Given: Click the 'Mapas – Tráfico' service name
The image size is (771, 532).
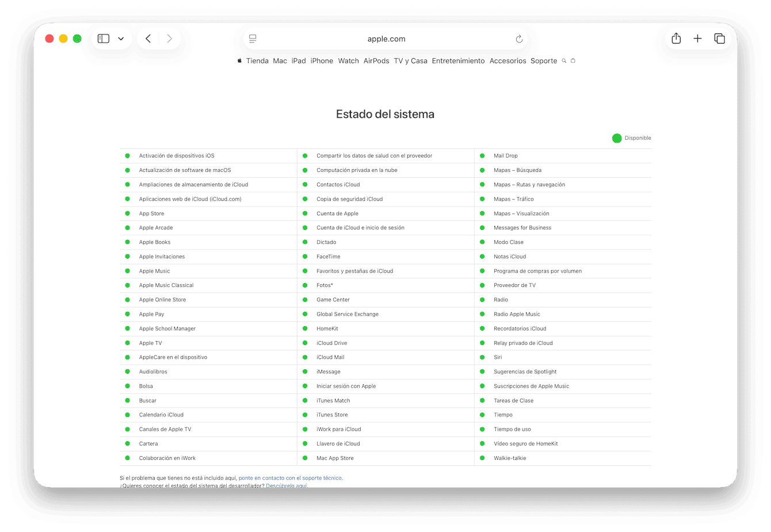Looking at the screenshot, I should pos(514,199).
